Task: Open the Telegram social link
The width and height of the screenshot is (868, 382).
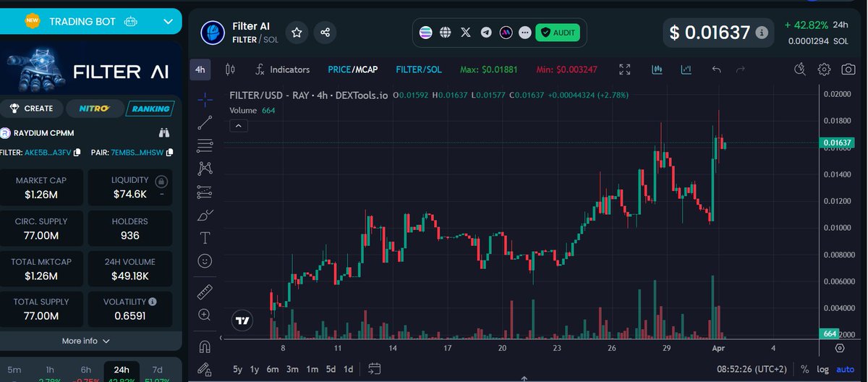Action: click(x=486, y=33)
